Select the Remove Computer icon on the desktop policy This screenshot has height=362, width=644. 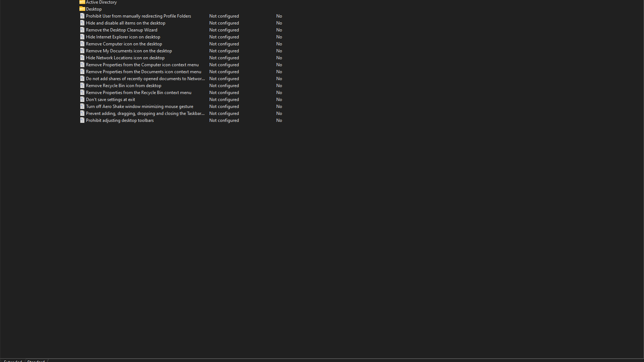coord(124,44)
